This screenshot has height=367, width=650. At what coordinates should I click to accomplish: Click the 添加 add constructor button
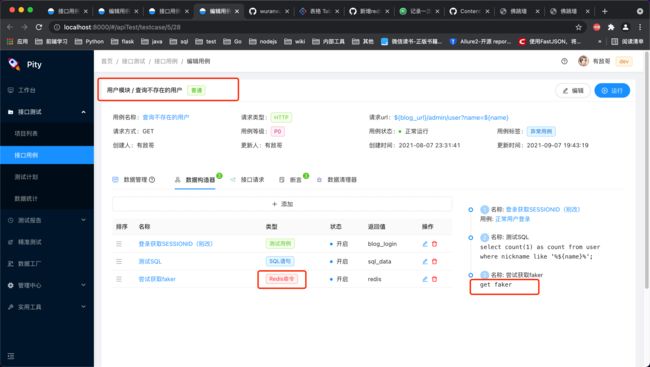click(x=282, y=204)
